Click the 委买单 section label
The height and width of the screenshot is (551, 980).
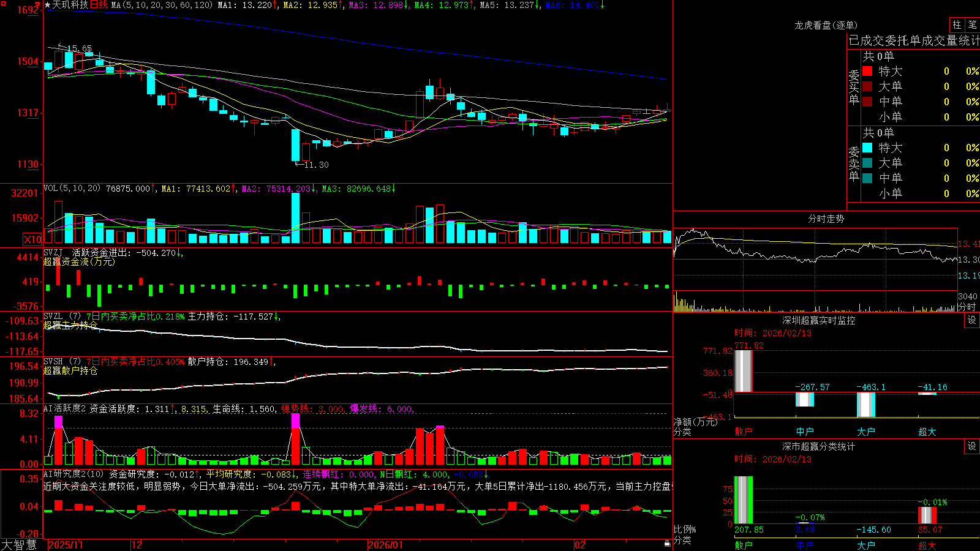(x=854, y=87)
